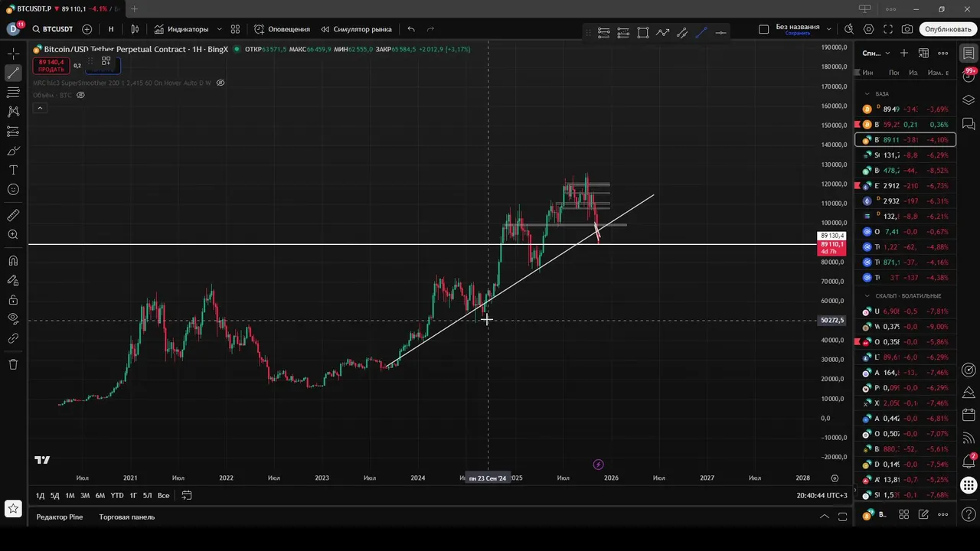
Task: Toggle lock all drawings
Action: pos(13,299)
